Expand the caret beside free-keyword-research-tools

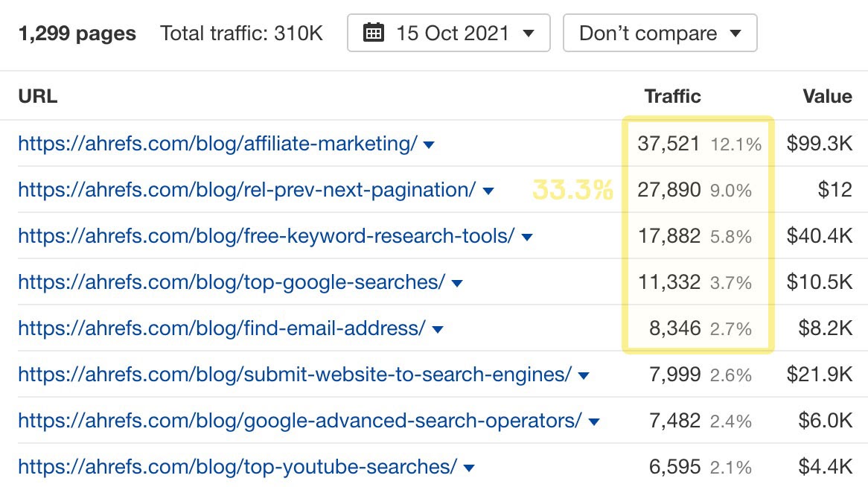526,237
